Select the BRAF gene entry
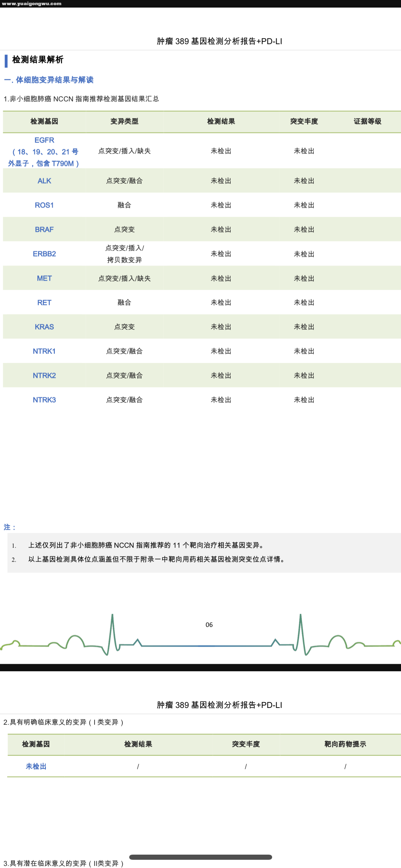401x868 pixels. (x=44, y=229)
